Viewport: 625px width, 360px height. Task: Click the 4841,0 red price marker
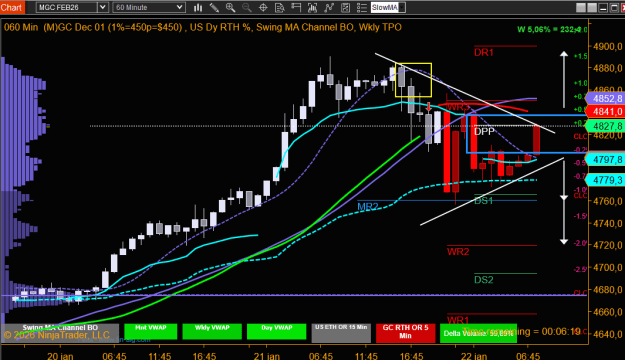606,112
